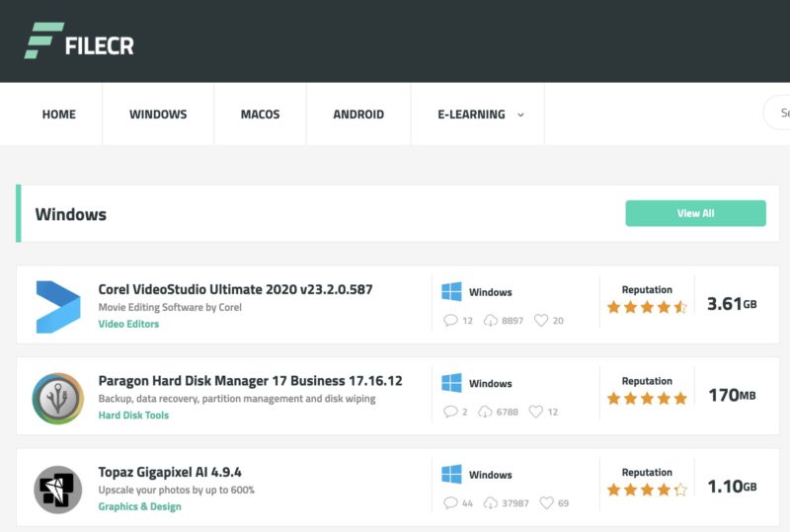Click comments icon for Topaz Gigapixel AI
Screen dimensions: 790x532
click(x=451, y=503)
